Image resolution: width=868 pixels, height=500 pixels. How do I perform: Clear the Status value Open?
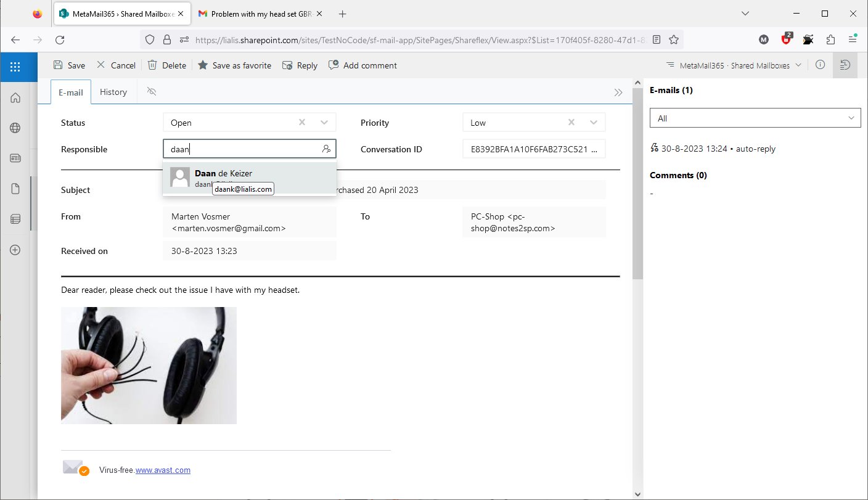coord(302,122)
